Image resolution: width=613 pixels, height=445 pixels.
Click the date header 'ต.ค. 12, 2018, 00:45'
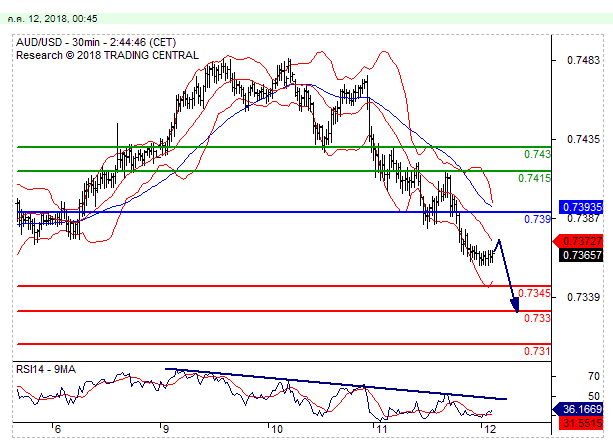pyautogui.click(x=52, y=18)
